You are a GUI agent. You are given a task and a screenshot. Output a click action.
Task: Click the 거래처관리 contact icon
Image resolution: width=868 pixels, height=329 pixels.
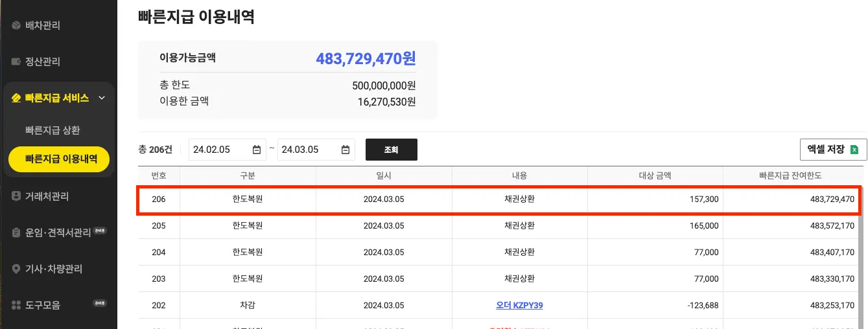17,196
